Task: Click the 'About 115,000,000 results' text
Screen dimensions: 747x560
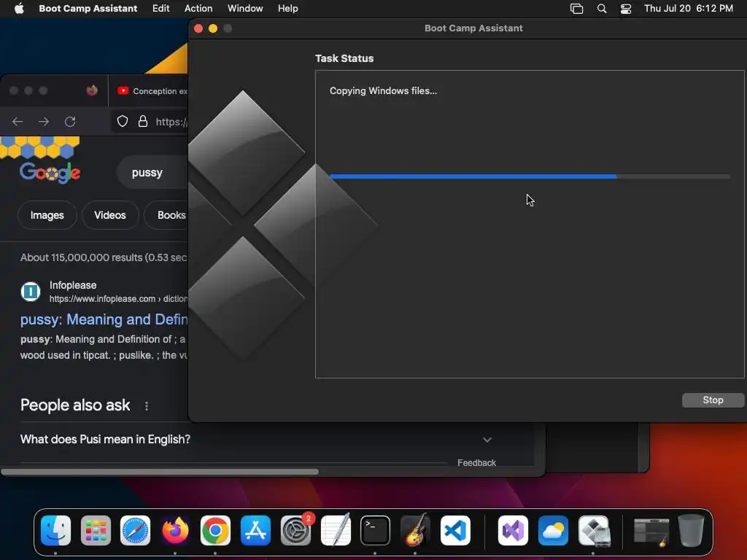Action: [x=104, y=257]
